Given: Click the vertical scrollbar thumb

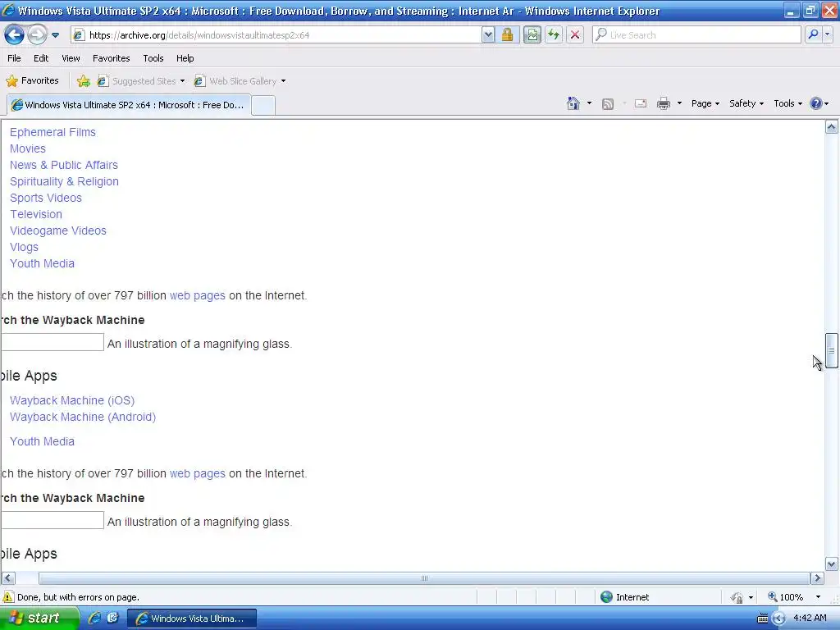Looking at the screenshot, I should pyautogui.click(x=832, y=350).
